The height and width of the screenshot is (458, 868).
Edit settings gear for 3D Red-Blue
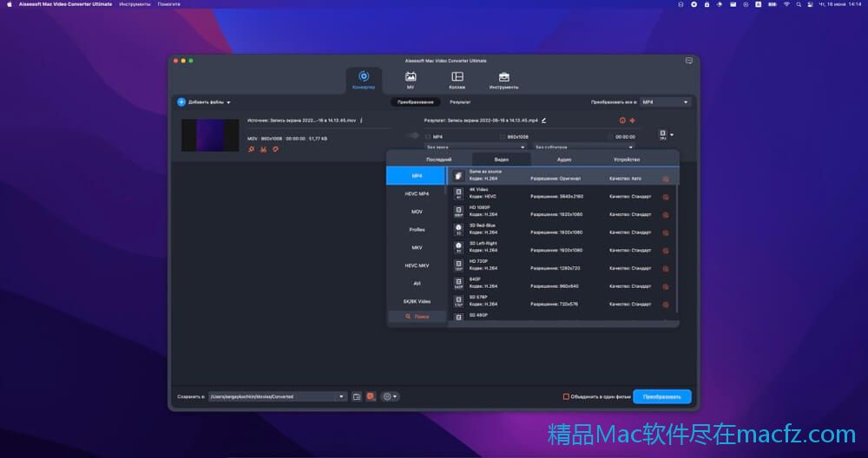tap(666, 232)
